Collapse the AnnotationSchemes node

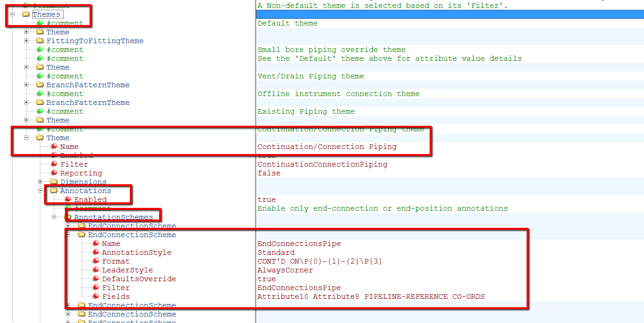click(x=54, y=217)
